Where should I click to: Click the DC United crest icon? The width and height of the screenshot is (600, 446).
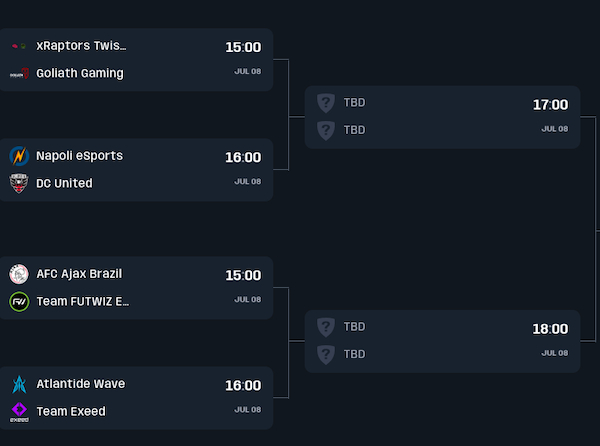click(19, 183)
